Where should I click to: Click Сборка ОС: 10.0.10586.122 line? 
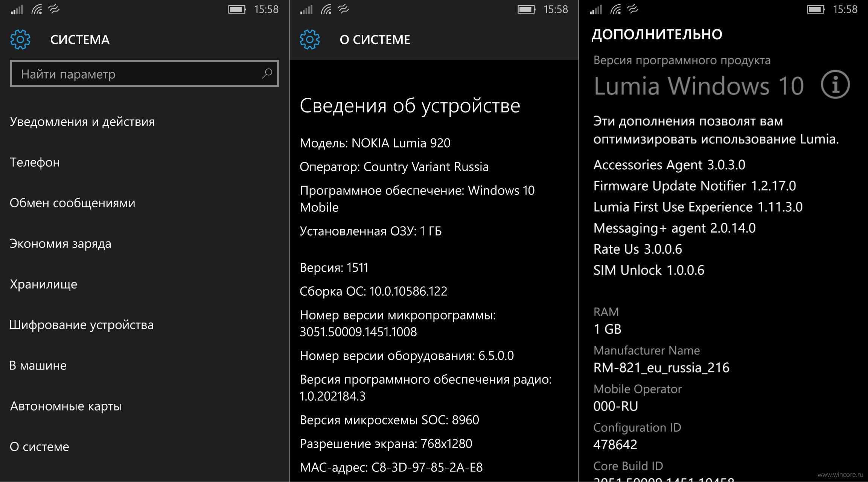373,291
